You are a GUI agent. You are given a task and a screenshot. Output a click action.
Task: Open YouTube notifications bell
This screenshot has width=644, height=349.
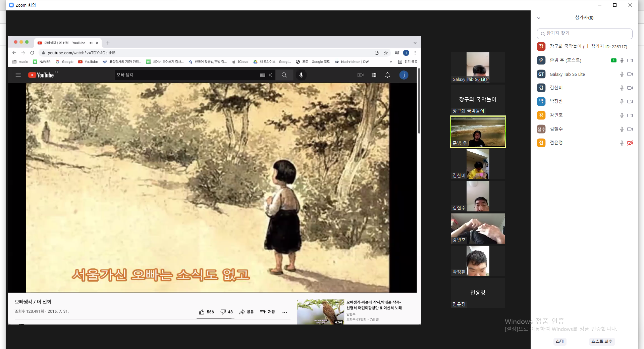click(x=387, y=75)
